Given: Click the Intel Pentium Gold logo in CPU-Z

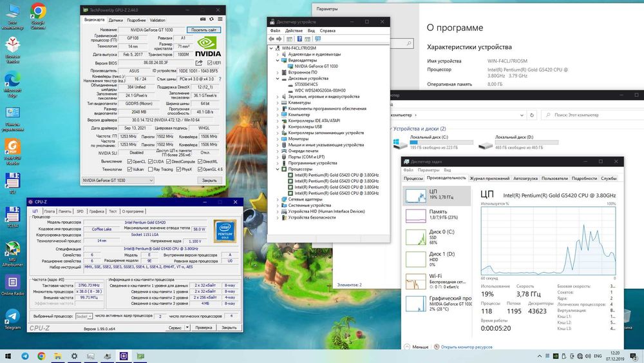Looking at the screenshot, I should point(225,231).
